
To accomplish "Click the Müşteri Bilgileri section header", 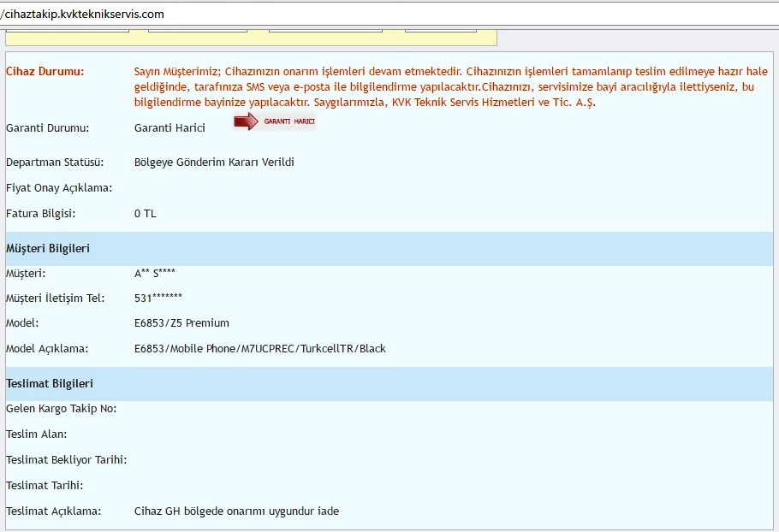I will [48, 248].
